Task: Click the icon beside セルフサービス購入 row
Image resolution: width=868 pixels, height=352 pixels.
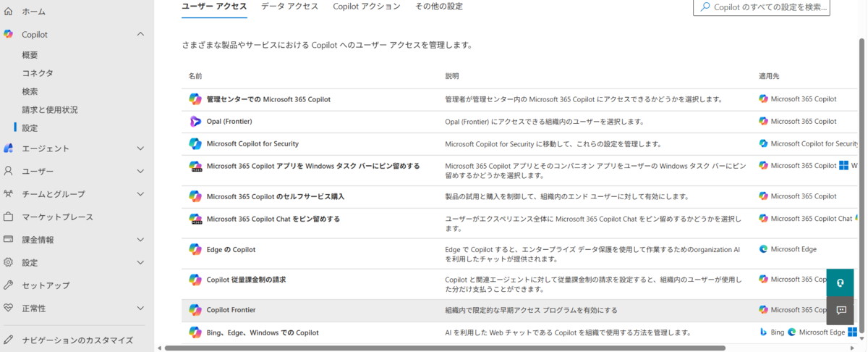Action: (x=195, y=196)
